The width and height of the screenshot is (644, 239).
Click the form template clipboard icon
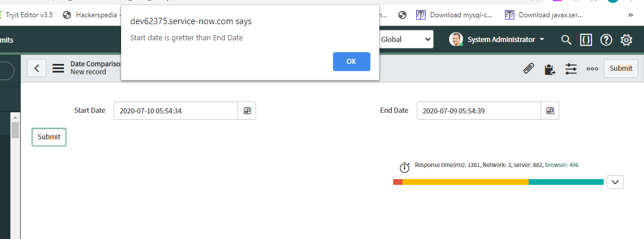pos(549,69)
